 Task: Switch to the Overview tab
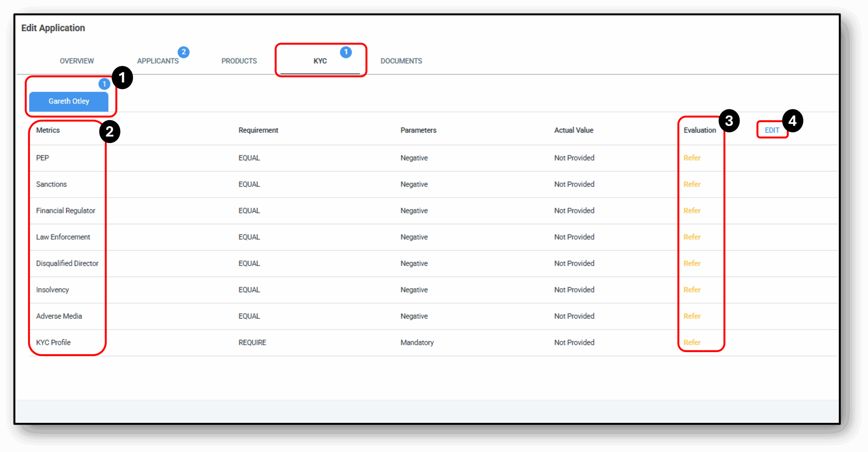pos(77,61)
